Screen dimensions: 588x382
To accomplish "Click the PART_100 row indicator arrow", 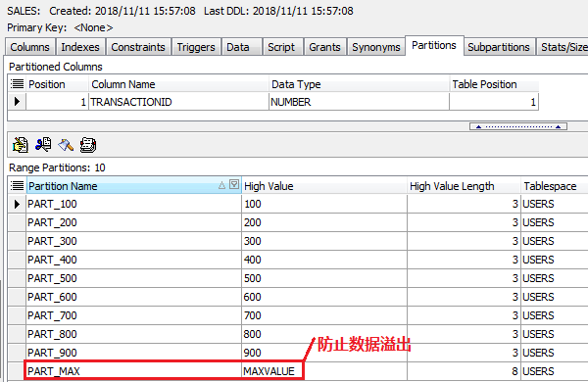I will pos(17,204).
